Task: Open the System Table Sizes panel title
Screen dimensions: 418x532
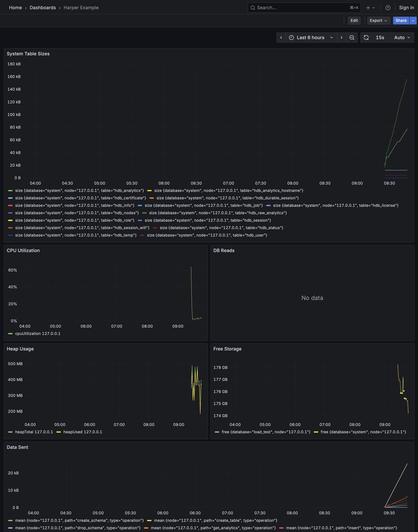Action: 28,54
